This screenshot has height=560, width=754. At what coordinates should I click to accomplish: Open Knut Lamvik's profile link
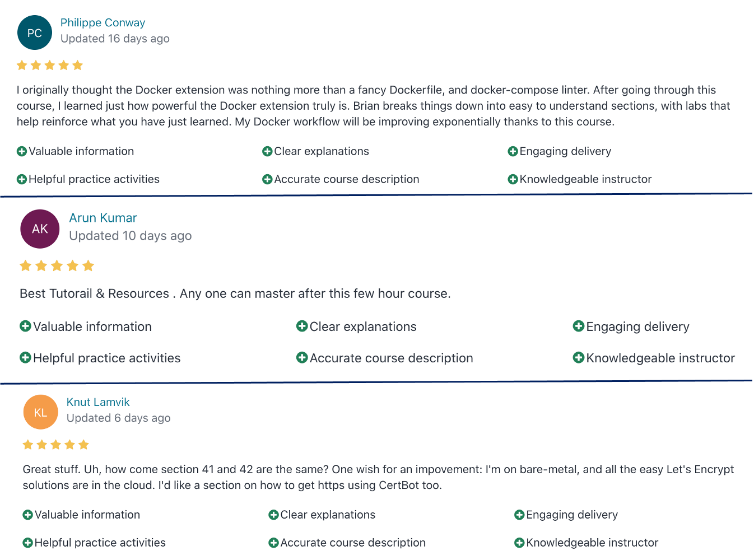(x=98, y=402)
